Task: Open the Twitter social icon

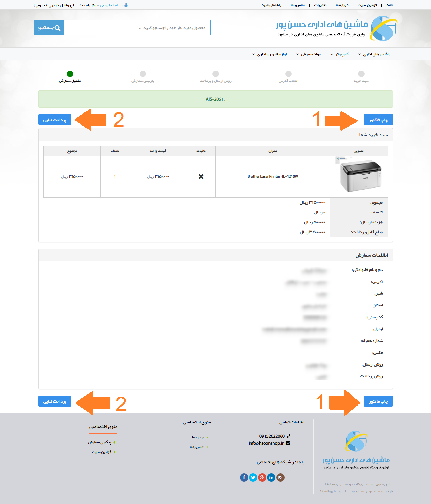Action: [x=253, y=477]
